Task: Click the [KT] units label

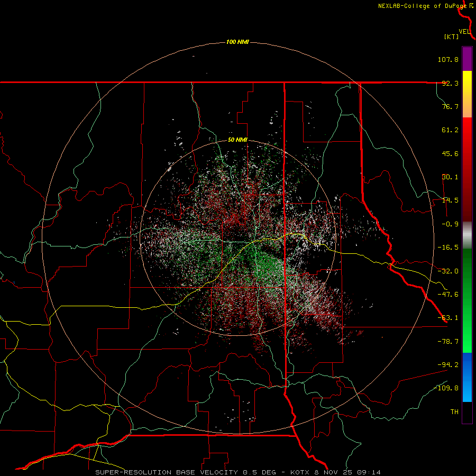Action: [452, 36]
